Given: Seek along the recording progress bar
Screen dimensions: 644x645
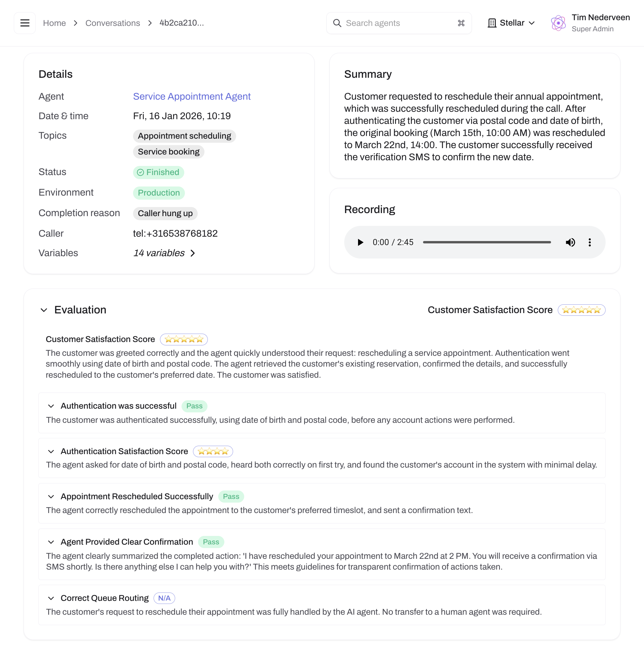Looking at the screenshot, I should click(487, 242).
